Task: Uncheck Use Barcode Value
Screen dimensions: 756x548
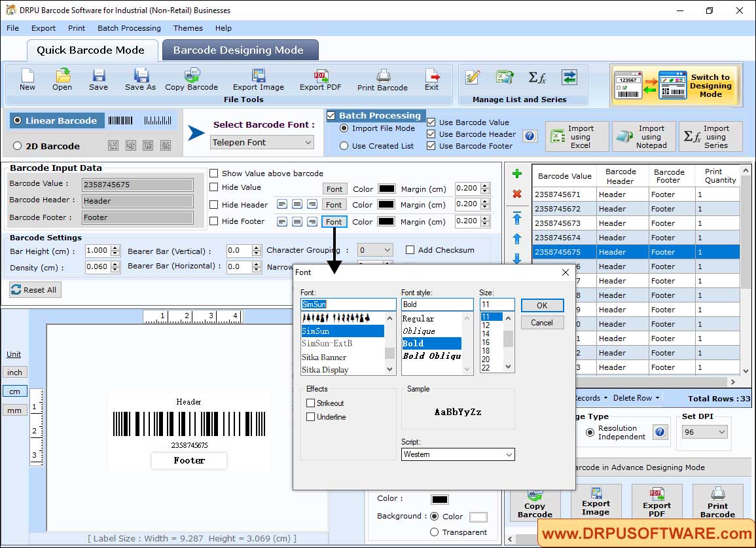Action: point(431,122)
